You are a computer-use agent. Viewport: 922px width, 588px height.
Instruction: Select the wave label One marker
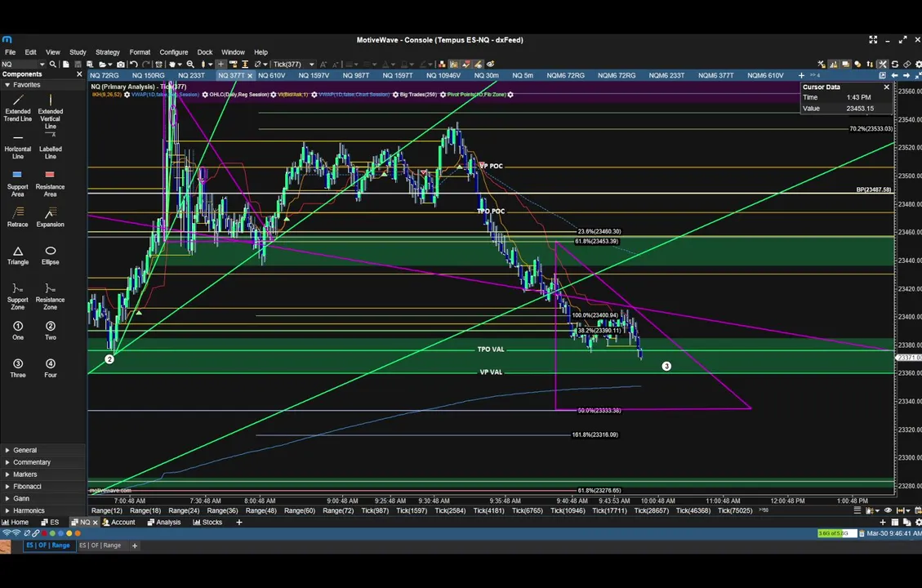(x=18, y=331)
